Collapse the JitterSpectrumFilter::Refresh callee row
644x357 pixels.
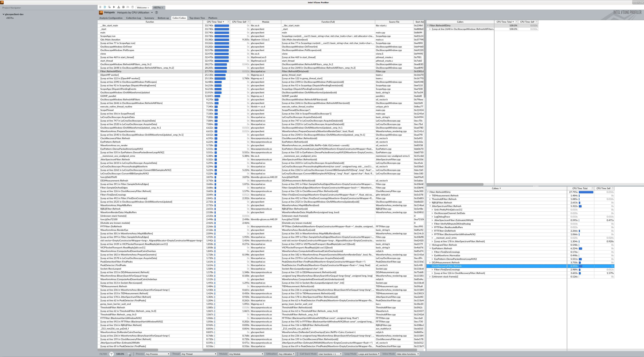tap(430, 206)
